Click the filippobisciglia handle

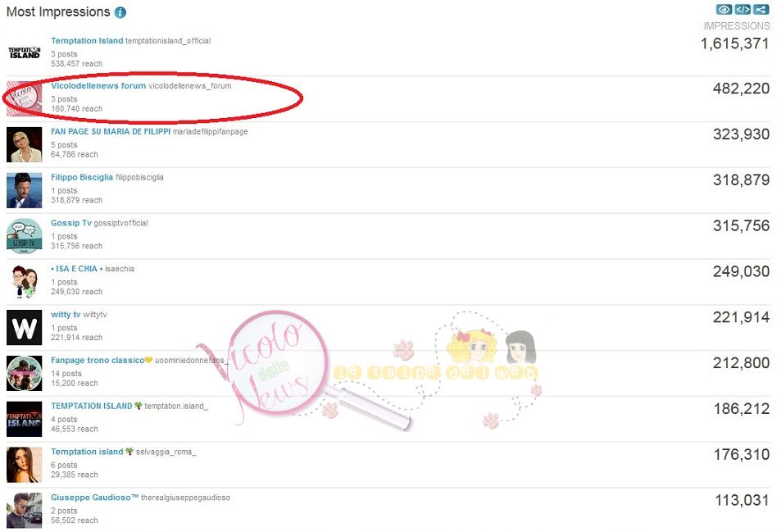(x=139, y=177)
